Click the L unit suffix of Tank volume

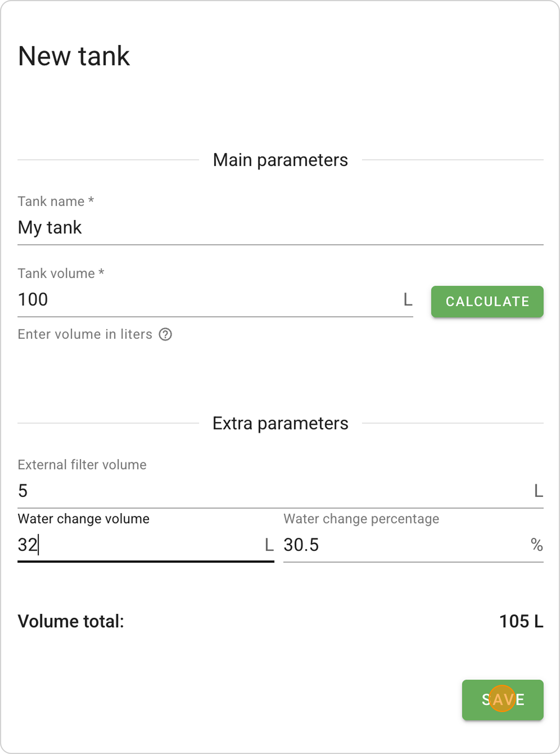408,300
